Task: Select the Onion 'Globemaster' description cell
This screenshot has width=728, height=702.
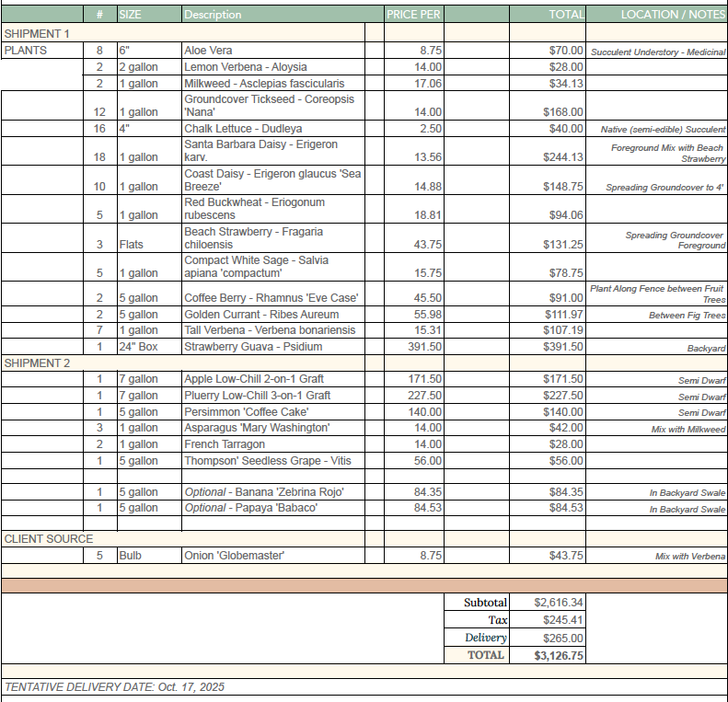Action: point(234,556)
